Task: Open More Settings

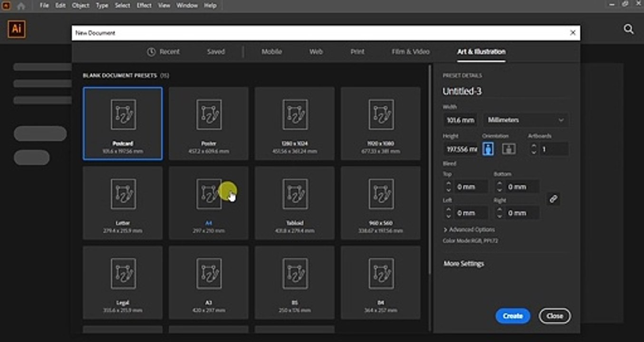Action: click(x=464, y=264)
